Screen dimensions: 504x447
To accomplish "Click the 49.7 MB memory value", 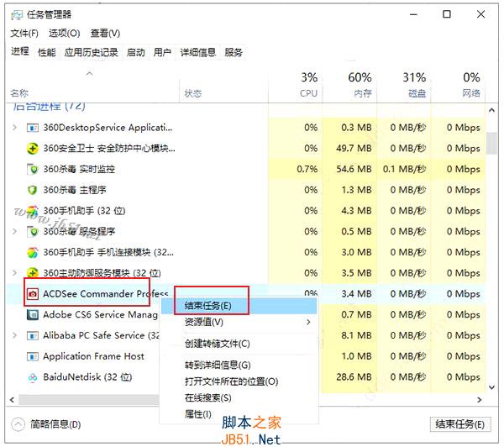I will click(x=354, y=149).
